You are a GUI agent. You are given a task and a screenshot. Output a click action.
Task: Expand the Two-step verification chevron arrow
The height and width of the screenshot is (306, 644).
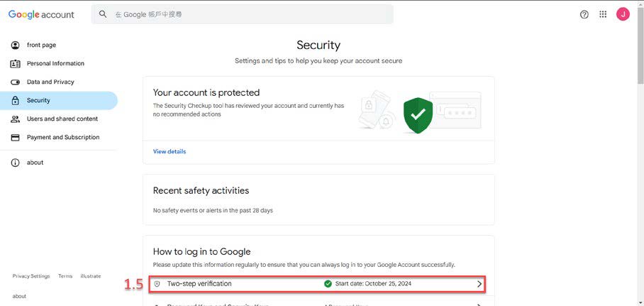(x=479, y=284)
